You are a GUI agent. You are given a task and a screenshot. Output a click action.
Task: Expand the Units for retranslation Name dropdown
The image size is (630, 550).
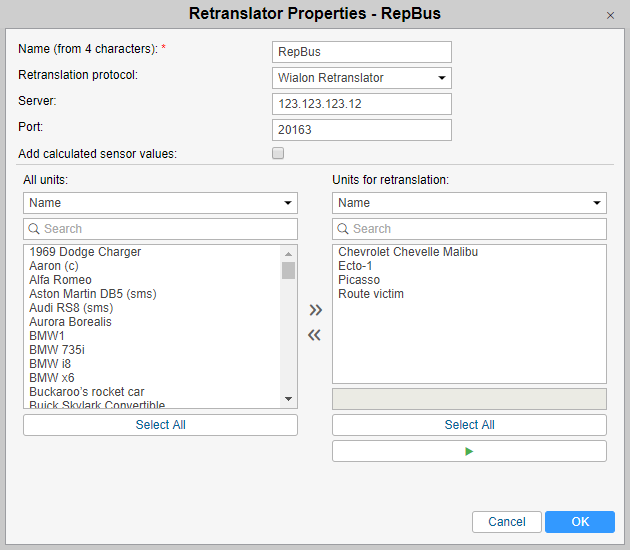coord(469,203)
